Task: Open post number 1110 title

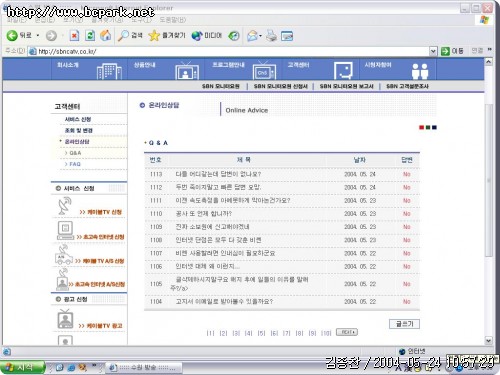Action: point(203,213)
